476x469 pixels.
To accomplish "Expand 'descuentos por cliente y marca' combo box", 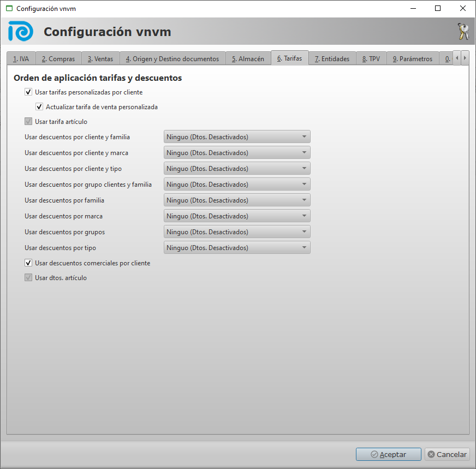I will coord(237,153).
